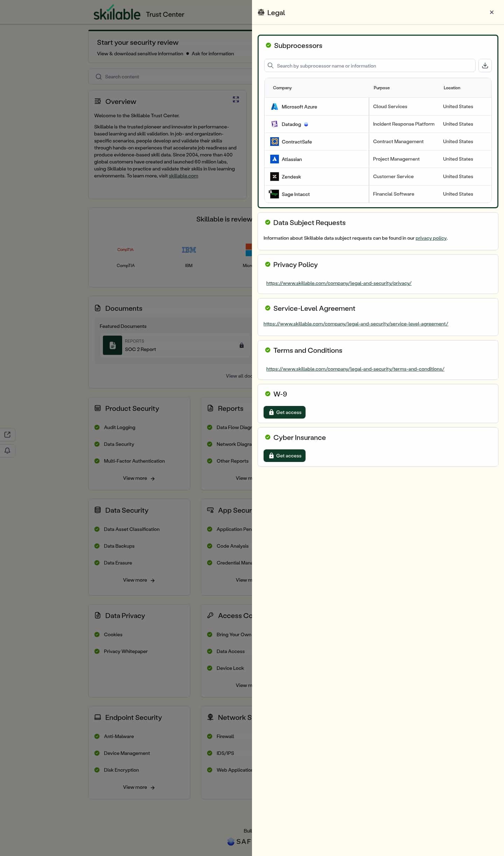This screenshot has width=504, height=856.
Task: Click the Purpose column header
Action: pos(381,88)
